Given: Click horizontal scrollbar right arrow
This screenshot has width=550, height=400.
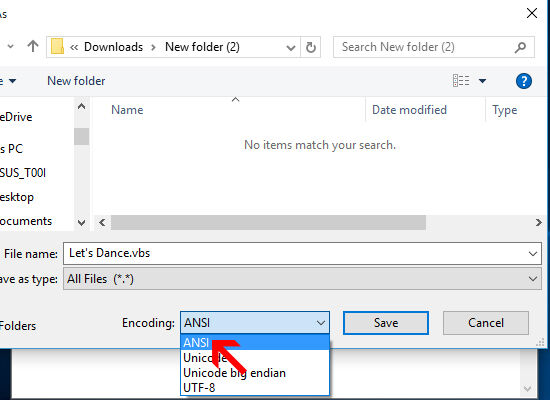Looking at the screenshot, I should coord(538,222).
